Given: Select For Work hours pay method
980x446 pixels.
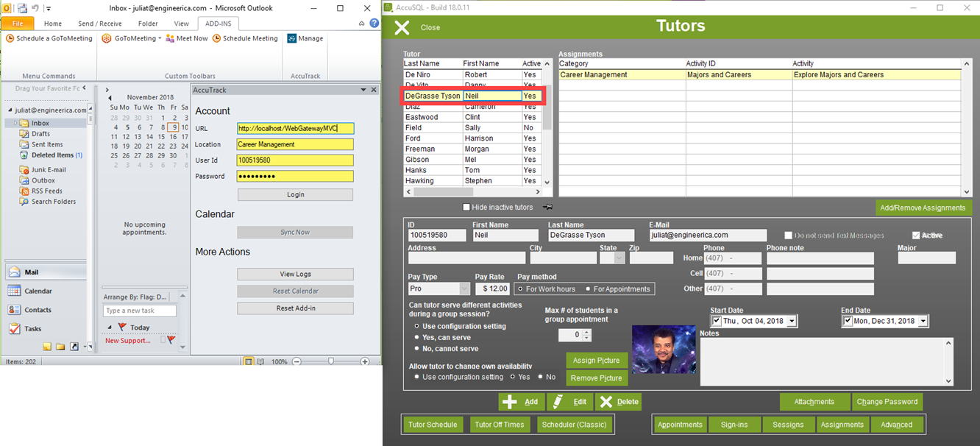Looking at the screenshot, I should point(521,289).
